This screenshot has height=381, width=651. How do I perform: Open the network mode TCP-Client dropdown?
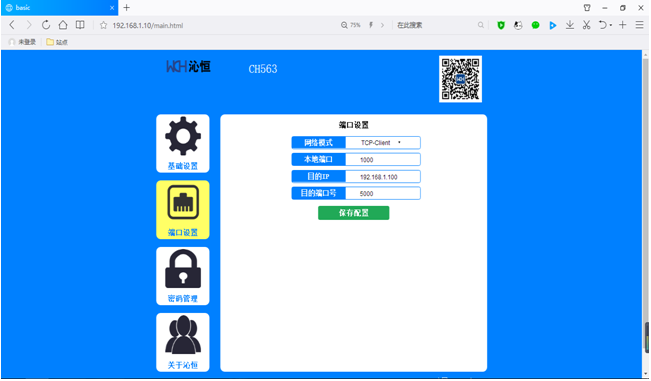382,142
